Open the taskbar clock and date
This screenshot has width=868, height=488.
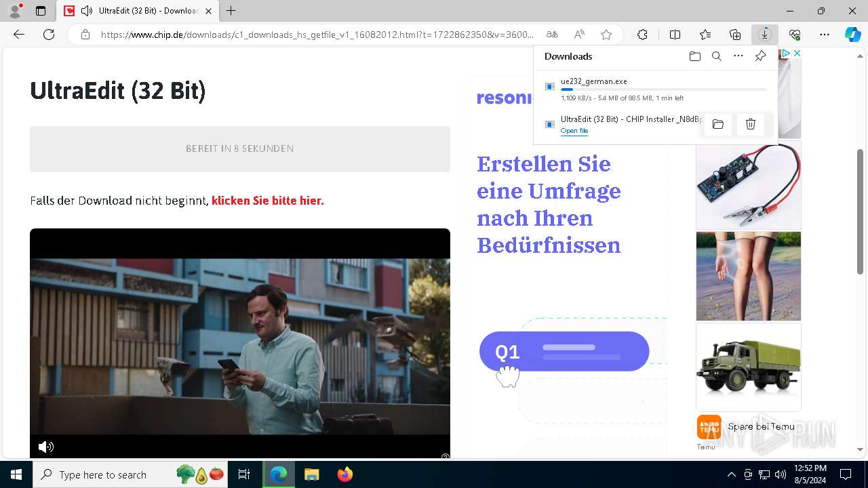pyautogui.click(x=810, y=474)
